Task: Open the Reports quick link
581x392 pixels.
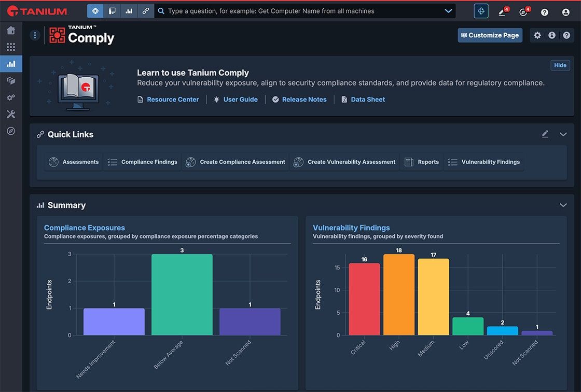Action: [x=421, y=162]
